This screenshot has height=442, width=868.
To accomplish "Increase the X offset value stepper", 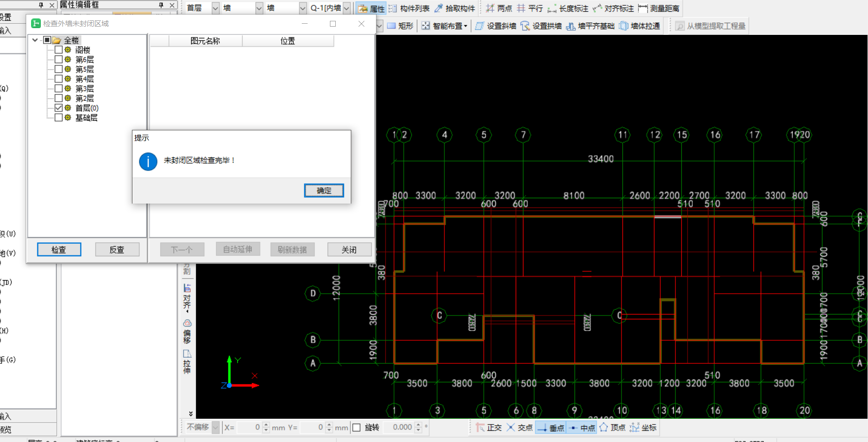I will (x=266, y=425).
